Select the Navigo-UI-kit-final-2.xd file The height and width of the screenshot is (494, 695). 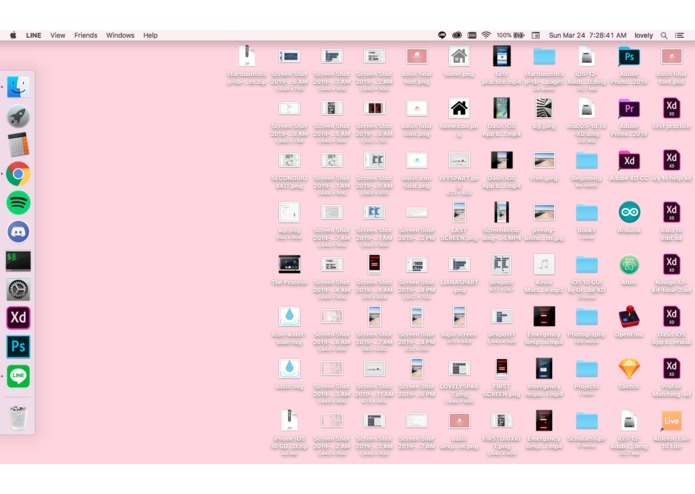tap(671, 265)
